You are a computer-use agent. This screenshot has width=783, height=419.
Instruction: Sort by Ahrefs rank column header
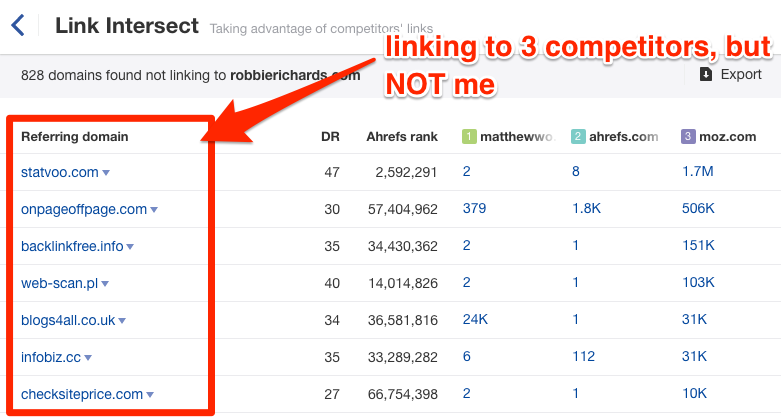tap(402, 136)
